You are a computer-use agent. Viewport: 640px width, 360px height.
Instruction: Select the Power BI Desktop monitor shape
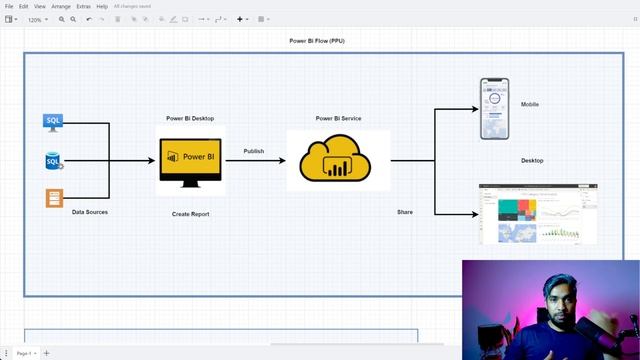point(191,162)
